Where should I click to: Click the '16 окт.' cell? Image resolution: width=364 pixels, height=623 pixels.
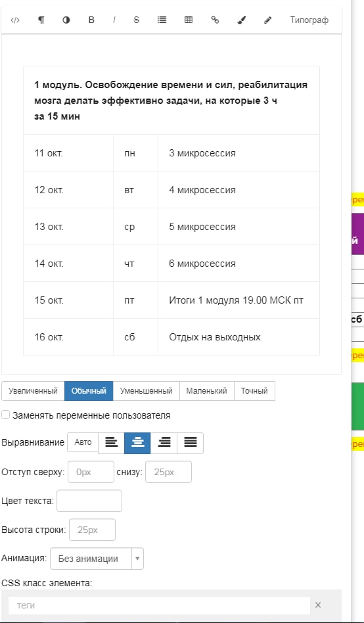pyautogui.click(x=68, y=337)
